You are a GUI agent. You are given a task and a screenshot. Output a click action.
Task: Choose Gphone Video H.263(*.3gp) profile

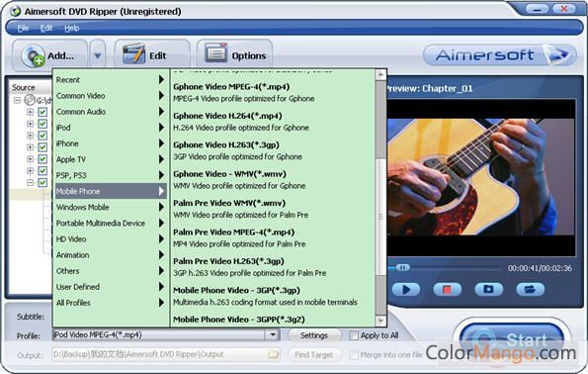tap(273, 150)
